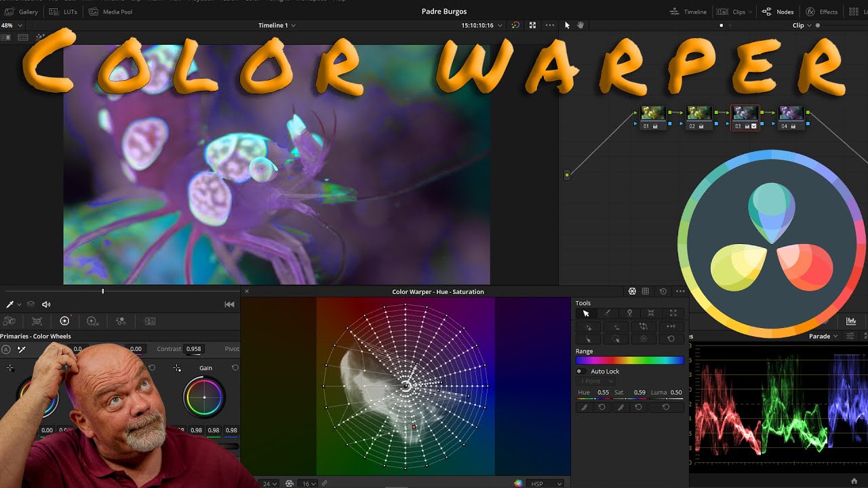Viewport: 868px width, 488px height.
Task: Click the Gain wheel white point picker
Action: point(177,368)
